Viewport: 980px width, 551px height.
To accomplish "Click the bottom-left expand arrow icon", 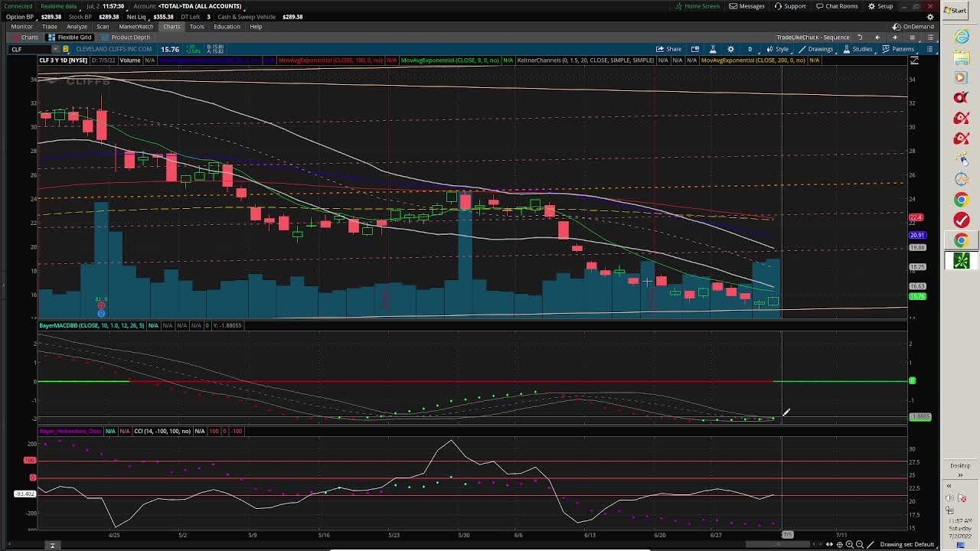I will tap(52, 545).
